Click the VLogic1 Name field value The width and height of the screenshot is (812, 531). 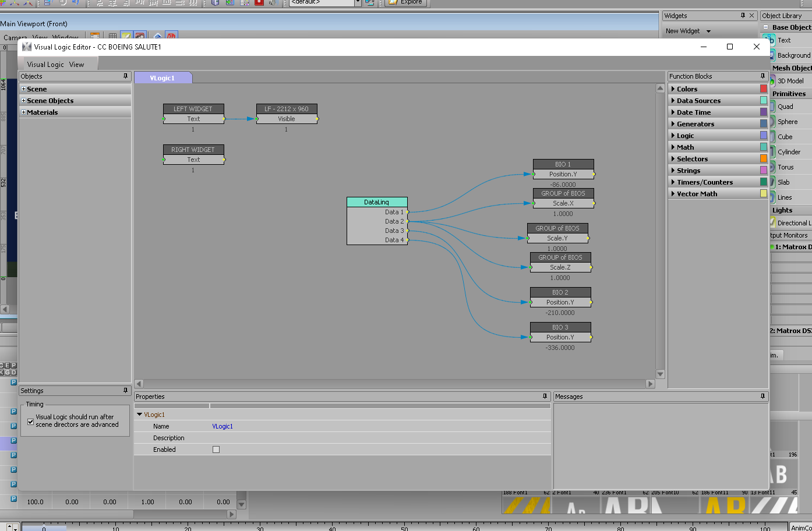[223, 426]
